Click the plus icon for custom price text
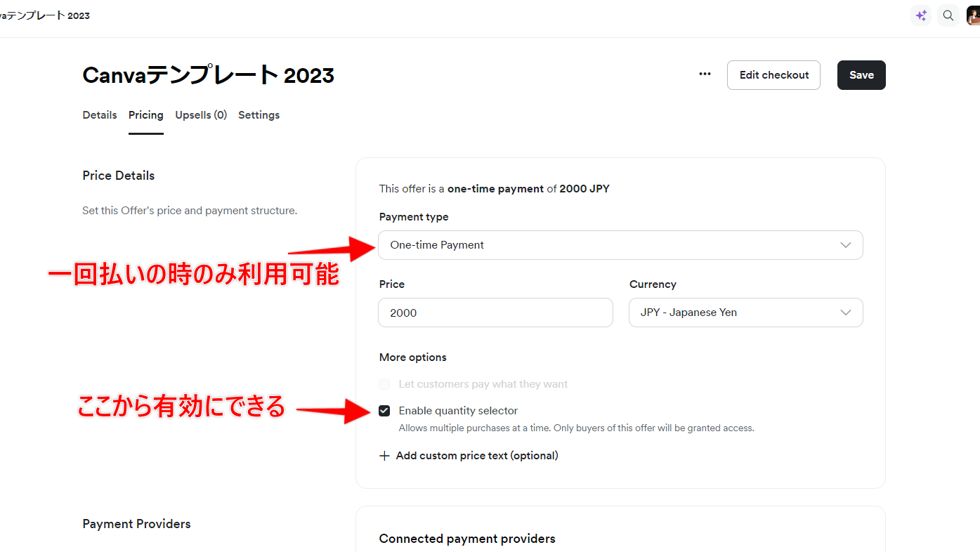 tap(384, 456)
